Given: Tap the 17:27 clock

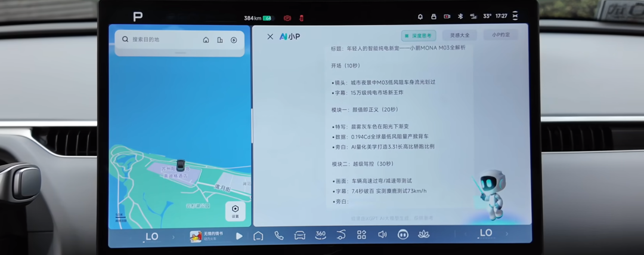Looking at the screenshot, I should tap(501, 17).
